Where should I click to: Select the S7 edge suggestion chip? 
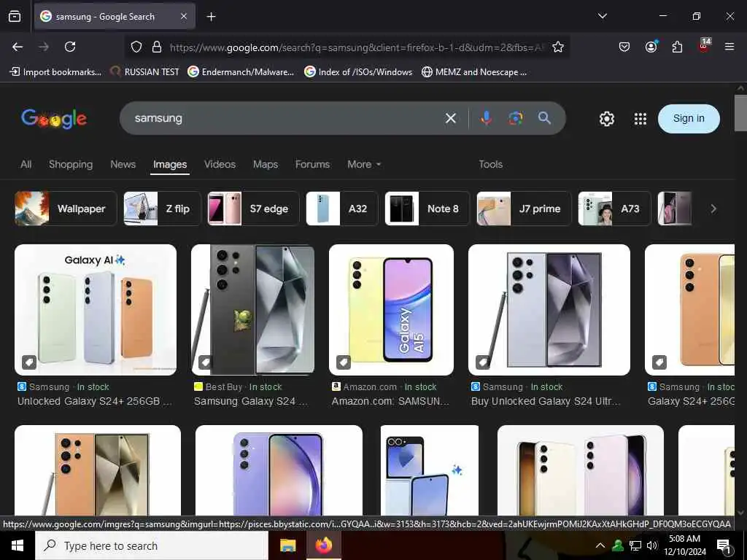(253, 209)
